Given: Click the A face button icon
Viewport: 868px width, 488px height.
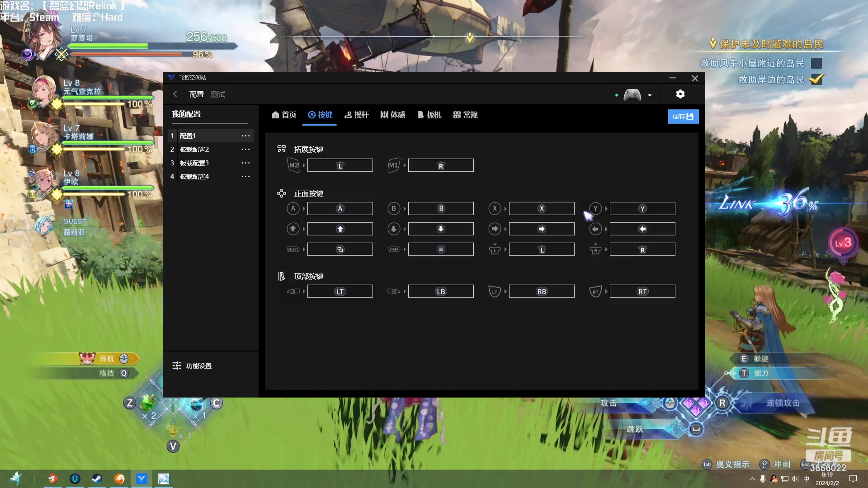Looking at the screenshot, I should click(x=293, y=208).
